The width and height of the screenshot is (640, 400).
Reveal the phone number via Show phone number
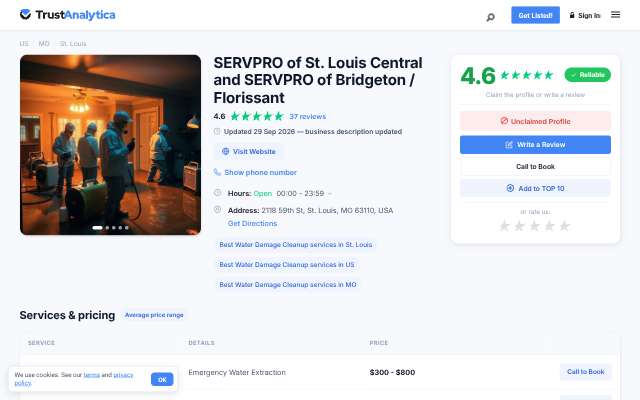pos(260,172)
